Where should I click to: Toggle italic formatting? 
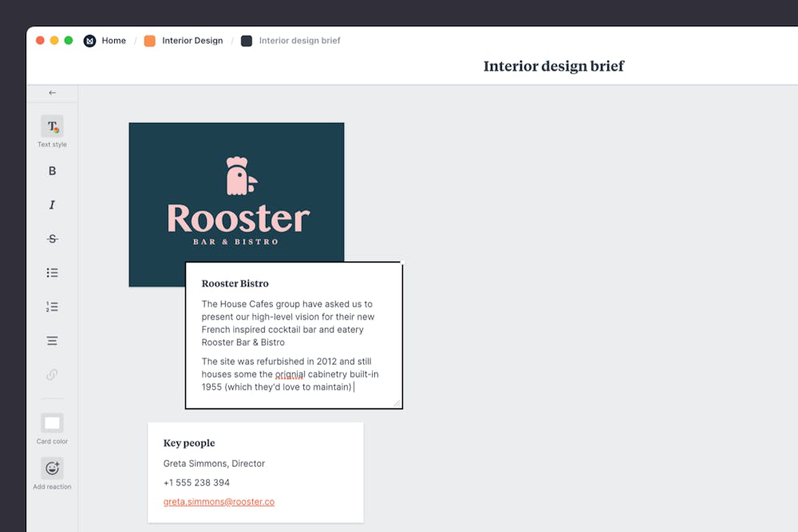coord(52,205)
